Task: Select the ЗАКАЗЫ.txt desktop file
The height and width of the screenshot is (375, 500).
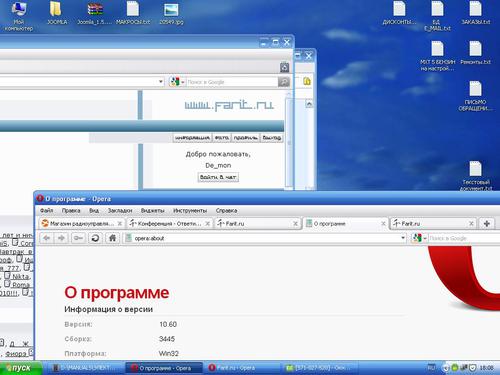Action: click(x=476, y=13)
